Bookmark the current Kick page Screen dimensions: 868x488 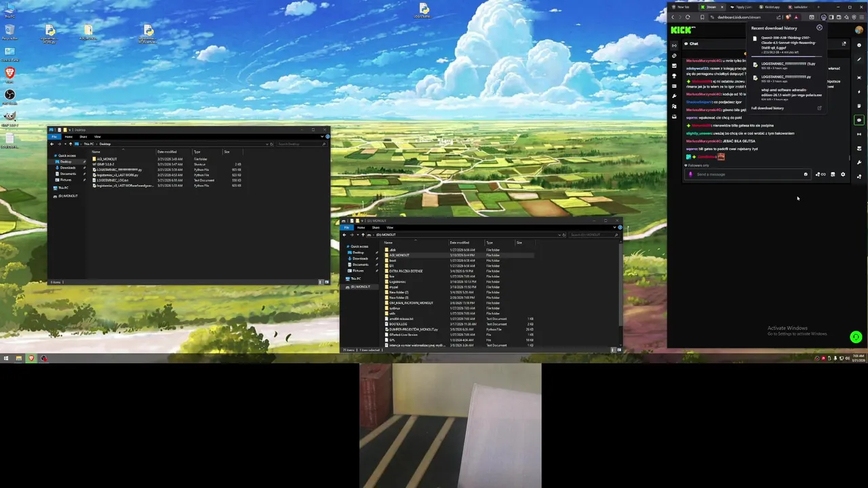(x=703, y=17)
